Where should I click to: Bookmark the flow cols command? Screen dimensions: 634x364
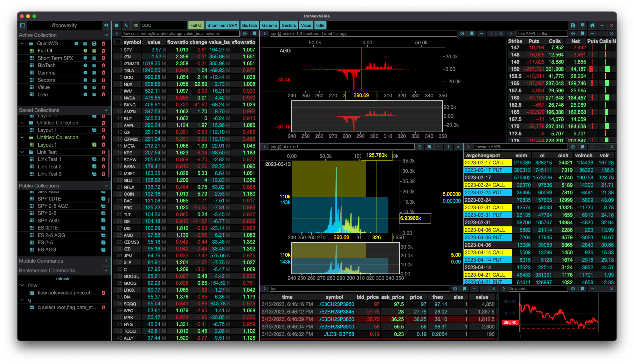pos(254,34)
